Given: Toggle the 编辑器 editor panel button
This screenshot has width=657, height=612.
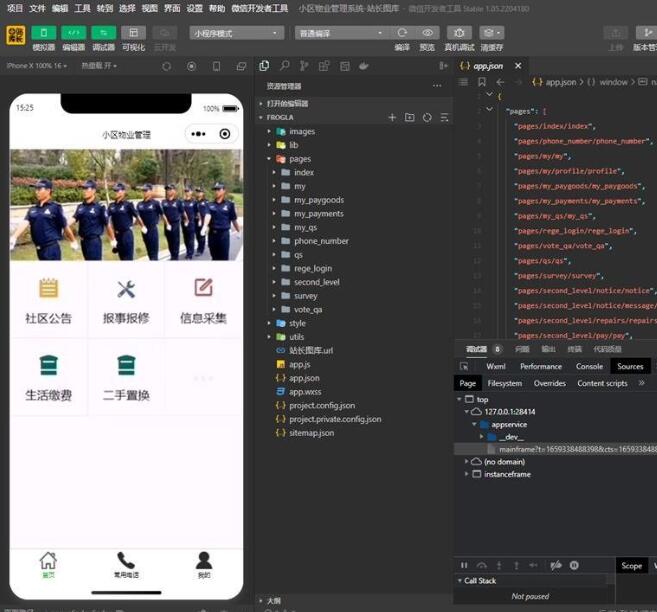Looking at the screenshot, I should (73, 33).
